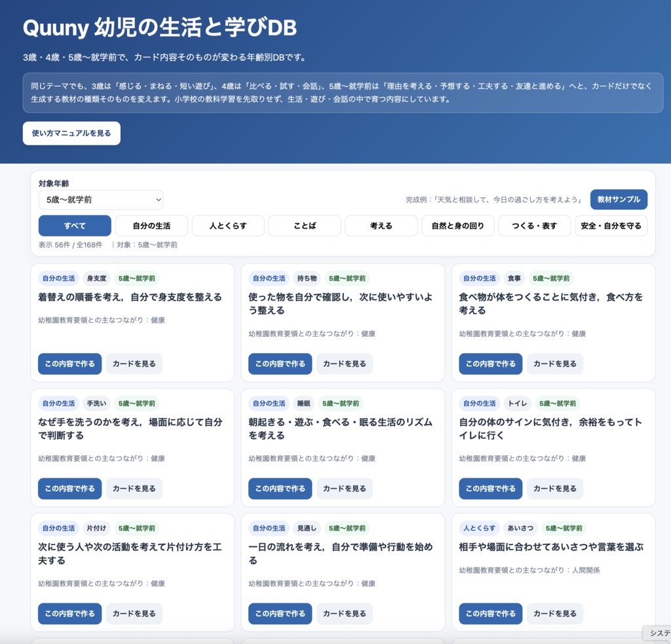671x644 pixels.
Task: Click この内容で作る on the 食事 card
Action: coord(491,364)
